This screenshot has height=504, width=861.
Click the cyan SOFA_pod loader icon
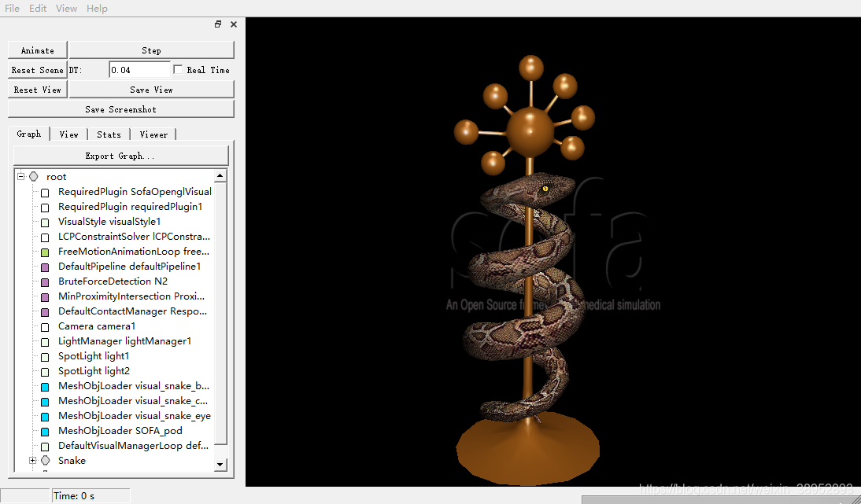[x=45, y=432]
